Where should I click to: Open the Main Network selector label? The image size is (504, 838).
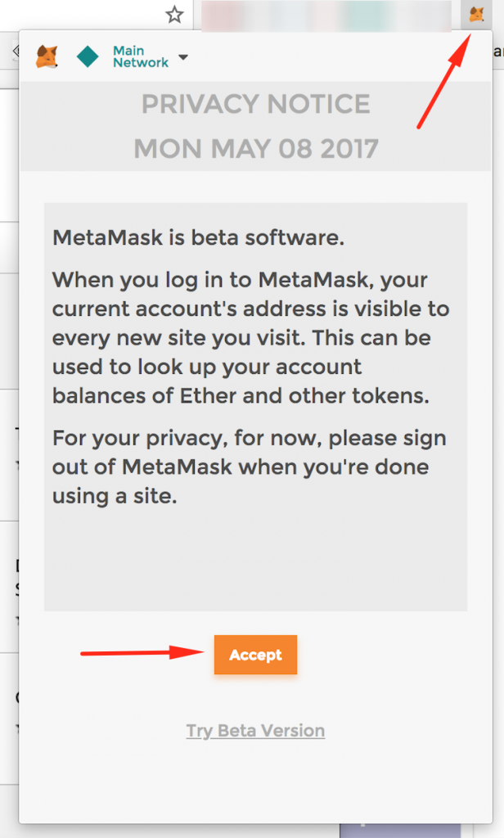coord(141,56)
